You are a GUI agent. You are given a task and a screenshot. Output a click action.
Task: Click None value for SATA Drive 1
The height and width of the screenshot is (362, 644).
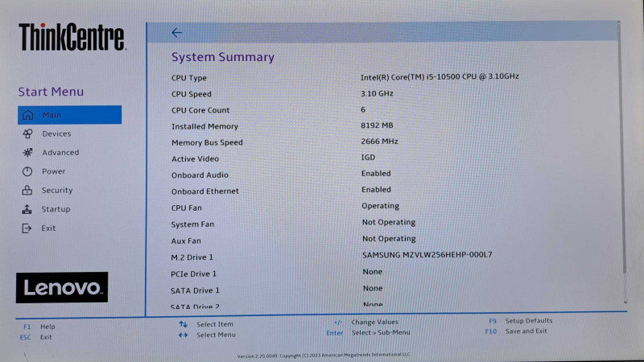(x=373, y=289)
